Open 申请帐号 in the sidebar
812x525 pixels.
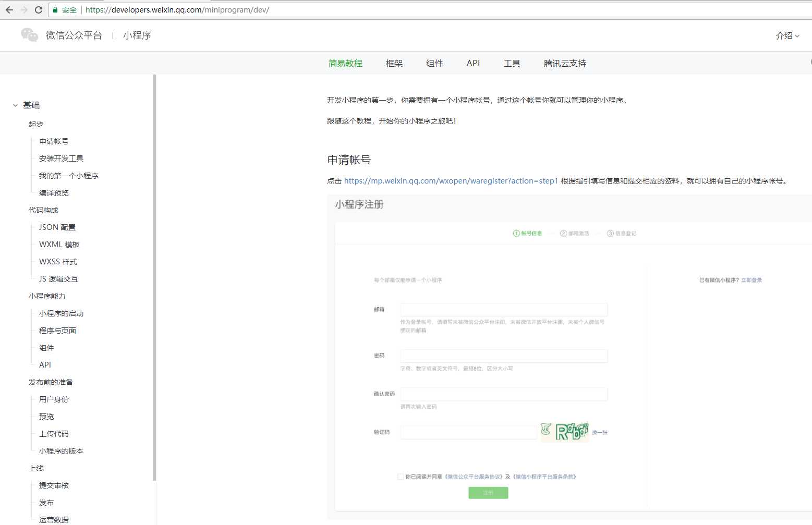point(54,141)
